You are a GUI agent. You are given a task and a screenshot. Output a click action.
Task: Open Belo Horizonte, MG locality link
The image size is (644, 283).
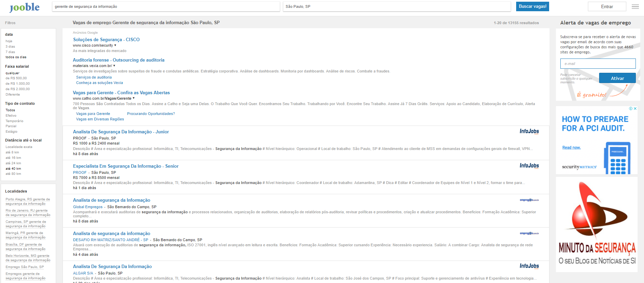(x=28, y=258)
